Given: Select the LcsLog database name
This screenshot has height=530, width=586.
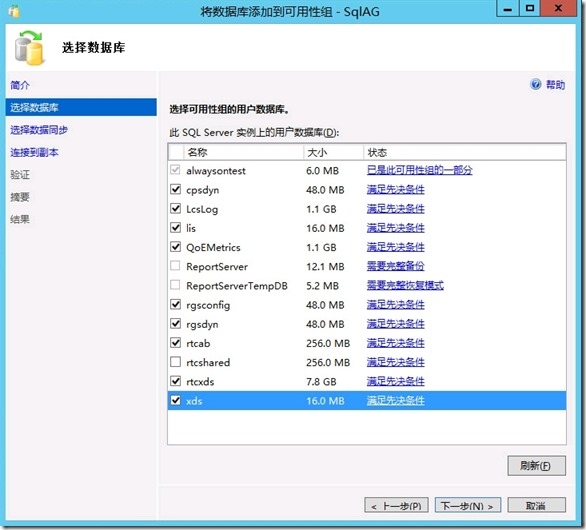Looking at the screenshot, I should pyautogui.click(x=202, y=209).
